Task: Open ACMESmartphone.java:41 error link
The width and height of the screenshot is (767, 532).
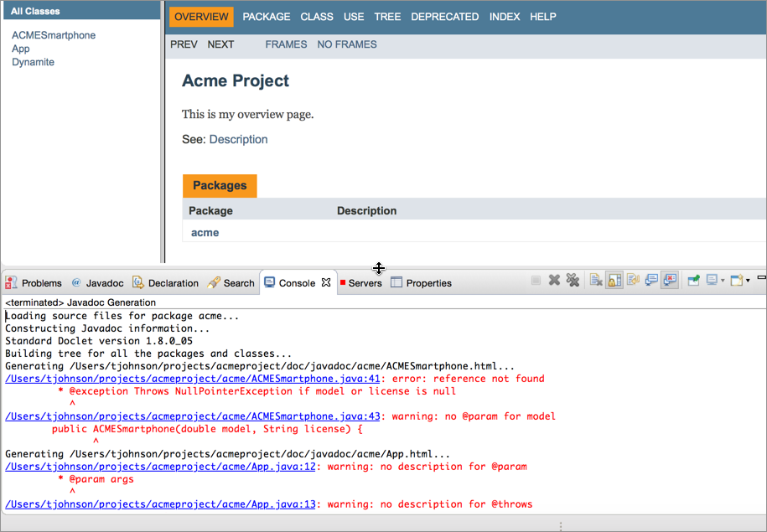Action: point(192,379)
